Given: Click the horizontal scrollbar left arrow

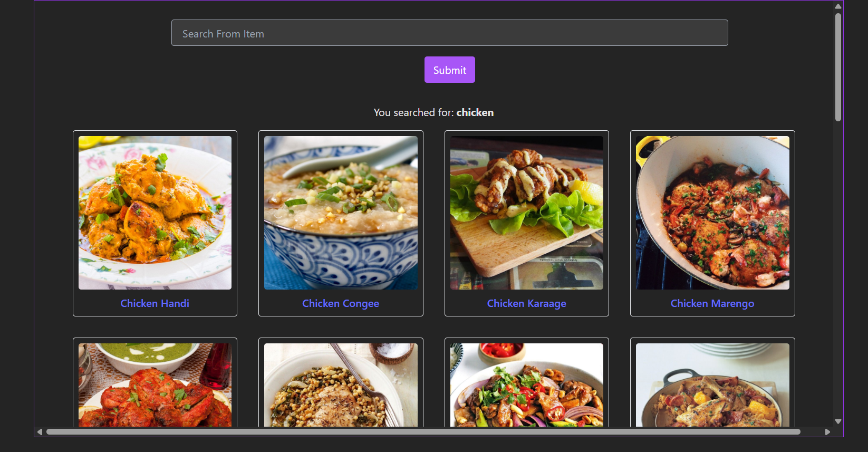Looking at the screenshot, I should [x=40, y=431].
